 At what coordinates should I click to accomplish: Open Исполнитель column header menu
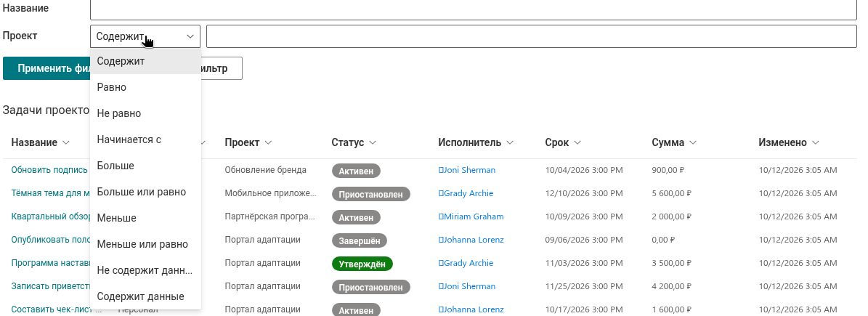pyautogui.click(x=476, y=142)
